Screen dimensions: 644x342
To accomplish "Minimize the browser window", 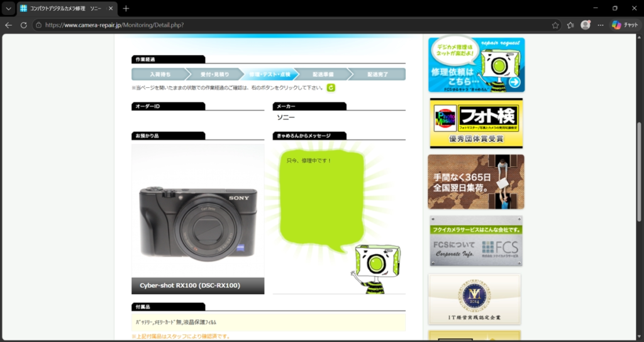I will click(596, 8).
